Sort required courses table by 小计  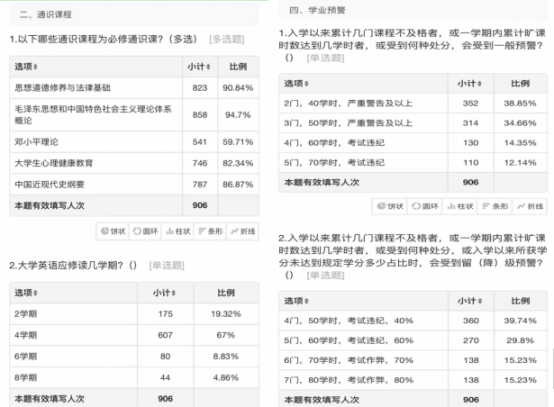pyautogui.click(x=199, y=66)
